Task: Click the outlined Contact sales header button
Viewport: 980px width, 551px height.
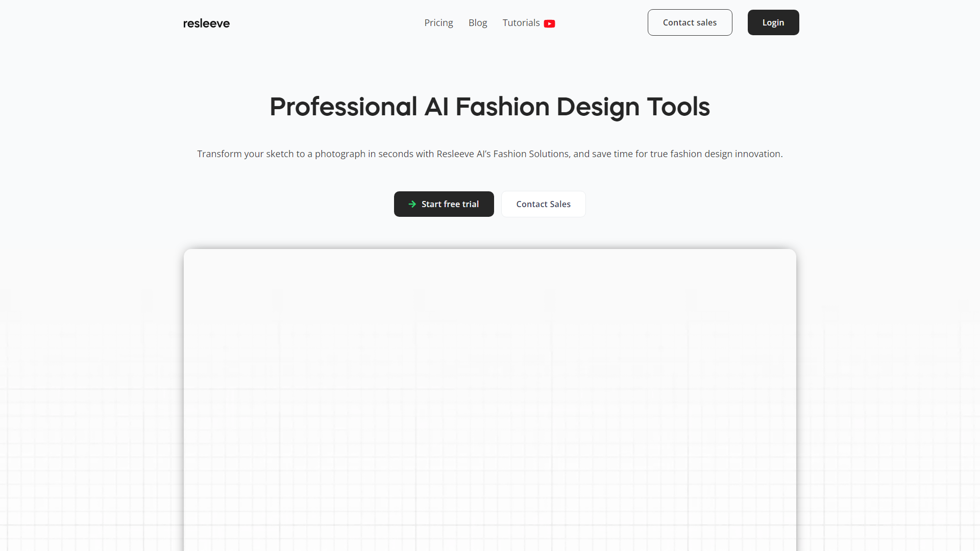Action: (x=689, y=22)
